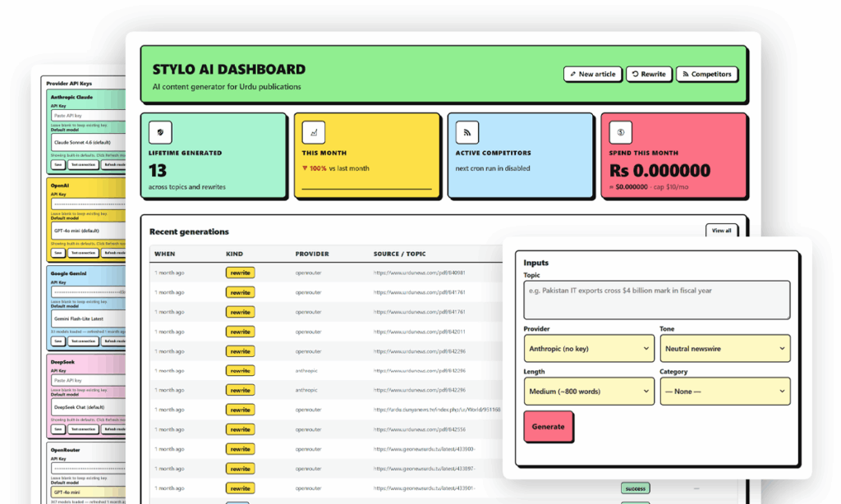
Task: Click the green success status badge
Action: [636, 488]
